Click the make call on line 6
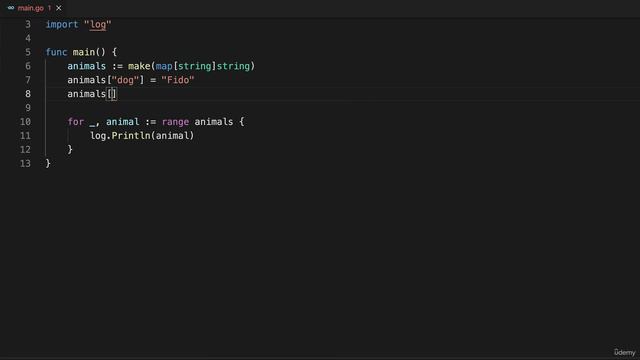Viewport: 640px width, 360px height. click(x=139, y=66)
